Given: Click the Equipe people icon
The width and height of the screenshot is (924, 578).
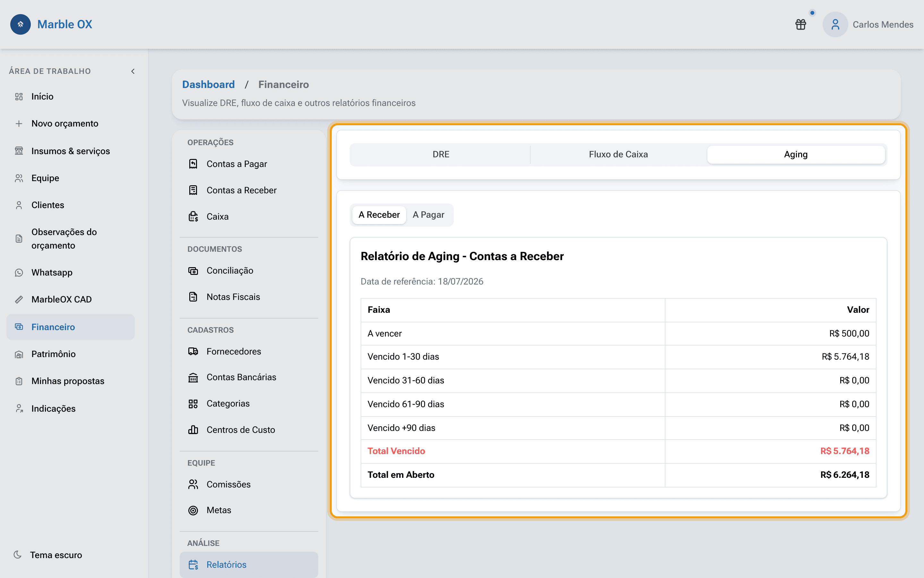Looking at the screenshot, I should (19, 178).
